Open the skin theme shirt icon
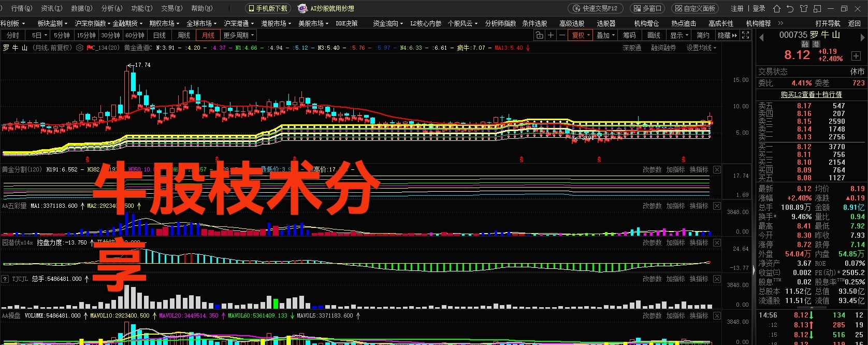Viewport: 868px width, 345px height. click(803, 8)
